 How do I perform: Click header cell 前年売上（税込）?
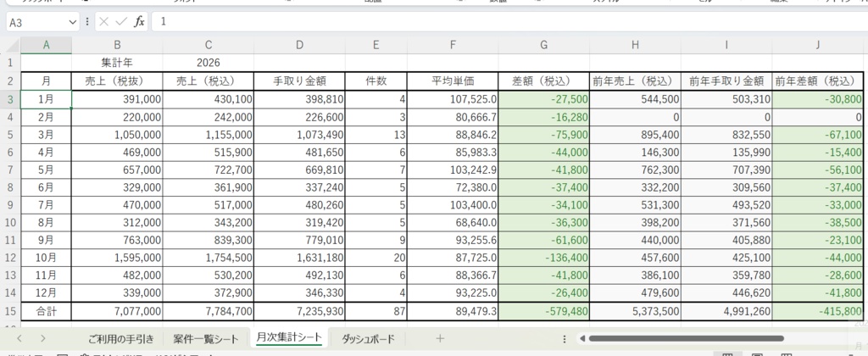point(635,81)
